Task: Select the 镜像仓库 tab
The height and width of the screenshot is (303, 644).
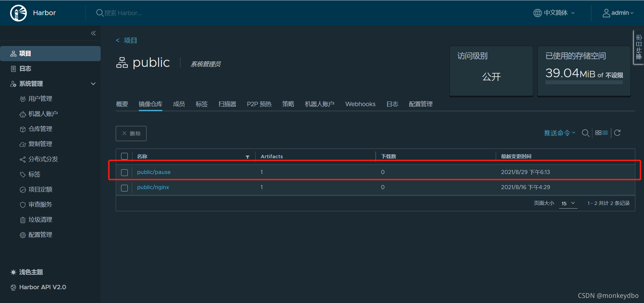Action: (151, 104)
